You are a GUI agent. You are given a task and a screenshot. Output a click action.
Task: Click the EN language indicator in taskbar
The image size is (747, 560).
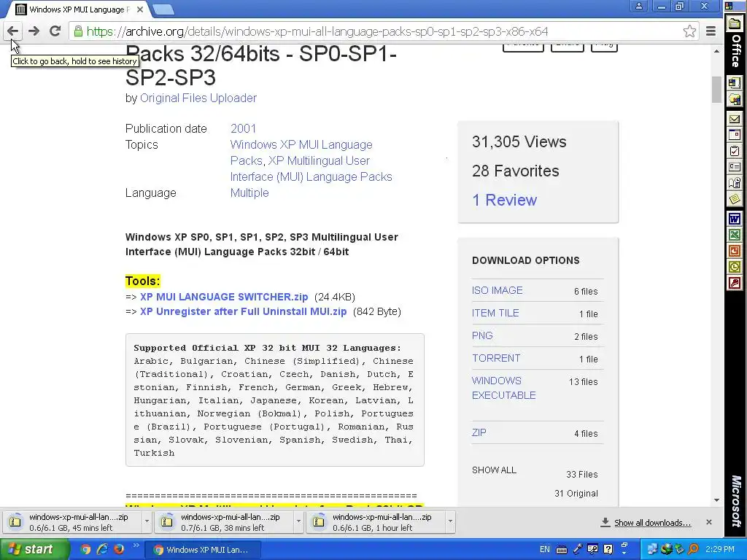click(x=544, y=549)
